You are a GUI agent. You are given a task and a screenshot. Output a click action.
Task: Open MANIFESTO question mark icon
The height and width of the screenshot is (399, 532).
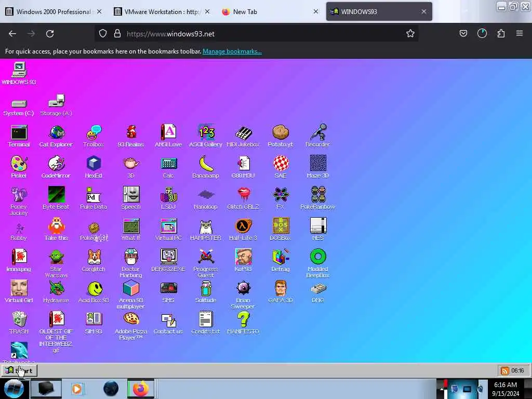point(243,323)
